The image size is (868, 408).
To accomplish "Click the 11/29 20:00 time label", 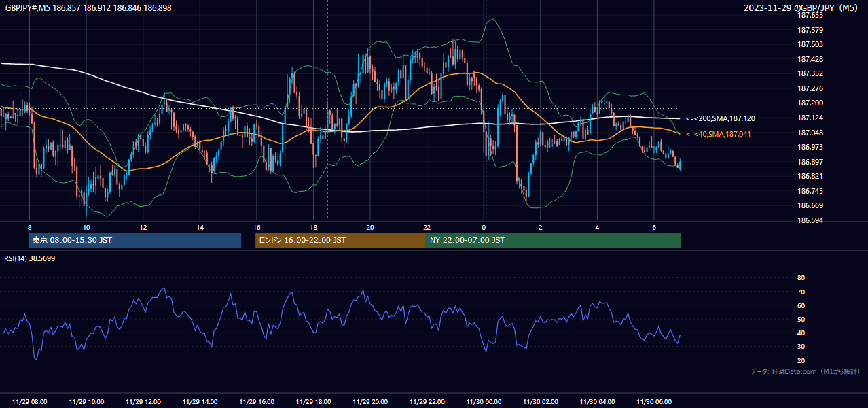I will click(370, 402).
